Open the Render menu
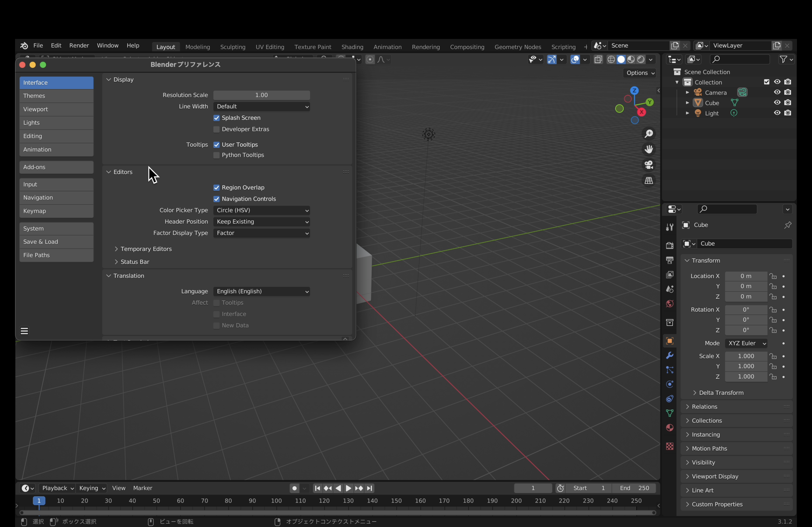812x527 pixels. pyautogui.click(x=79, y=46)
